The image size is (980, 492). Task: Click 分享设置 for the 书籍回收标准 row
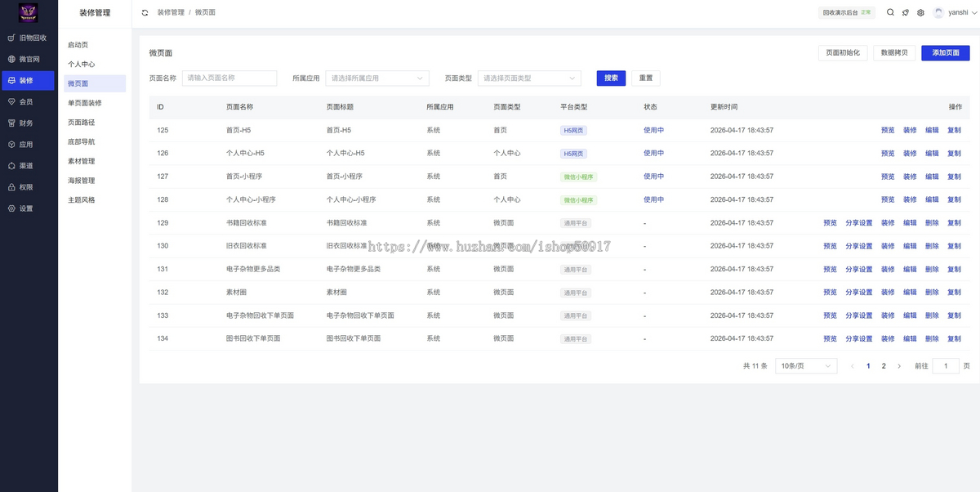(859, 223)
